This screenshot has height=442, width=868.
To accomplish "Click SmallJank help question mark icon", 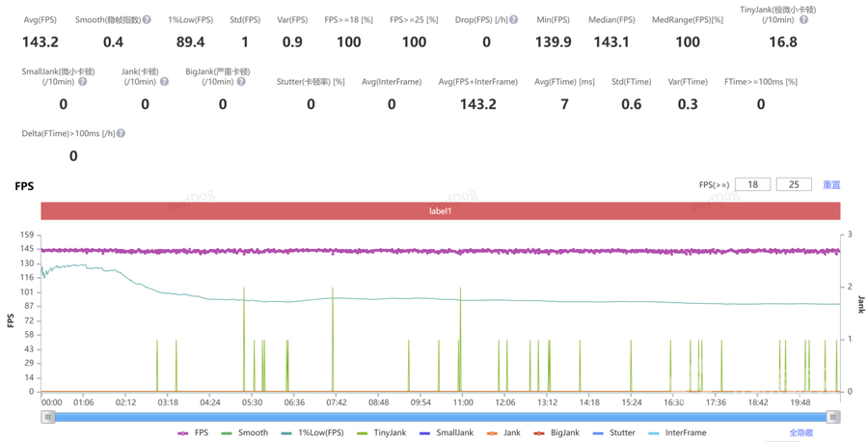I will point(83,81).
